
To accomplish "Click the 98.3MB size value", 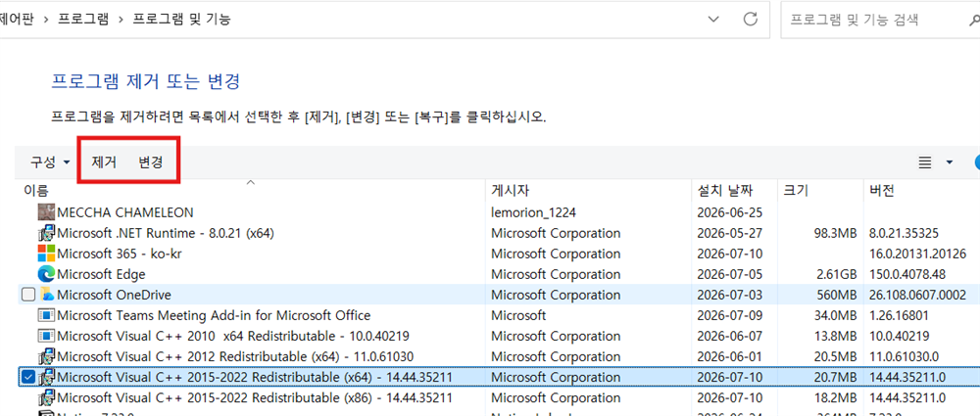I will (x=834, y=233).
